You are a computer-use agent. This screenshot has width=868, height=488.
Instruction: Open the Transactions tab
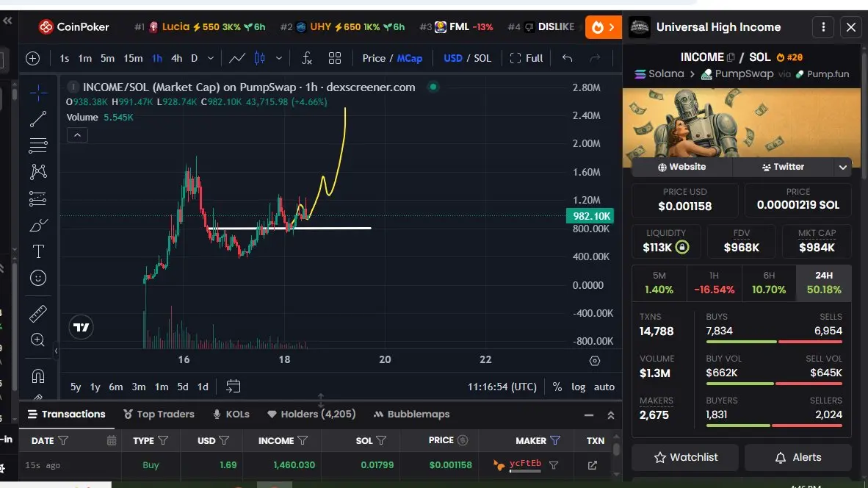[x=66, y=415]
